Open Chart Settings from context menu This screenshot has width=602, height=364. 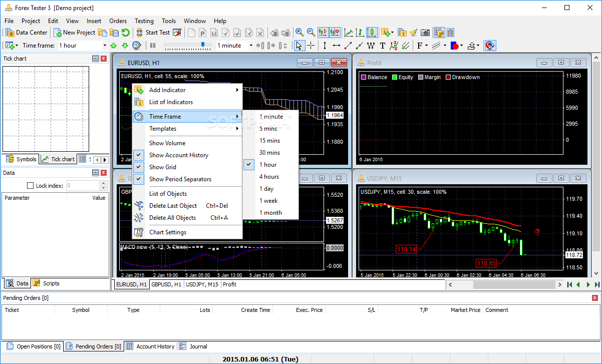187,232
